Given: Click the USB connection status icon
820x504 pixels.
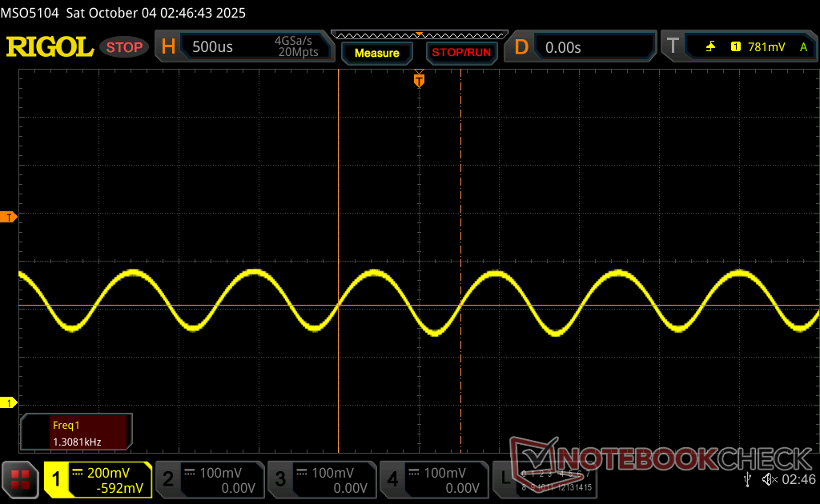Looking at the screenshot, I should [747, 479].
